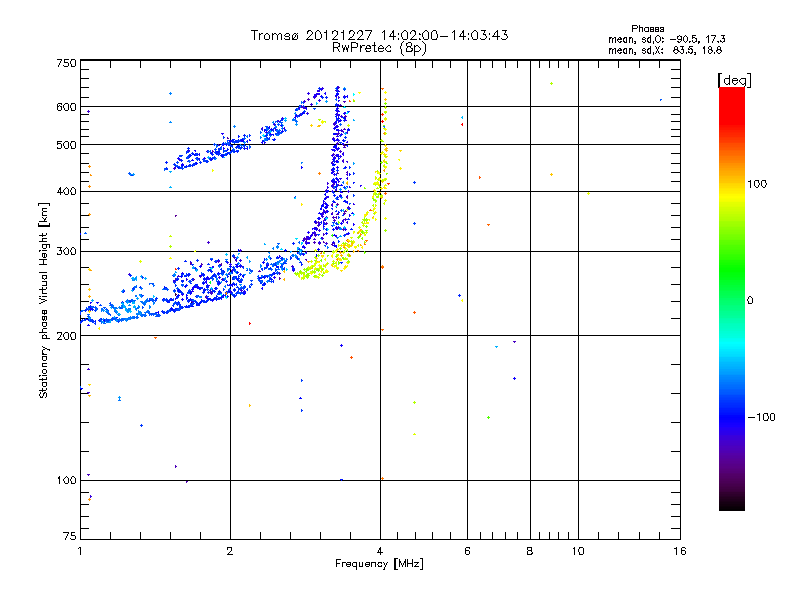Click the 'Phases' statistics header
The width and height of the screenshot is (800, 600).
tap(647, 29)
